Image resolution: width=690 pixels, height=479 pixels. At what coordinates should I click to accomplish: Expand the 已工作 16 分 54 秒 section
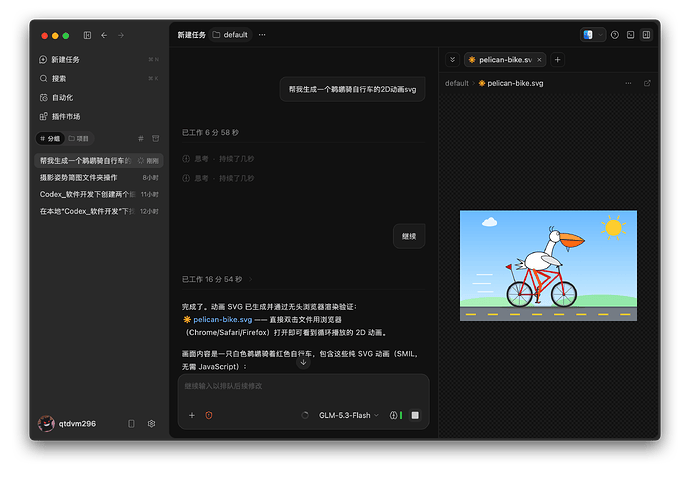(x=217, y=279)
